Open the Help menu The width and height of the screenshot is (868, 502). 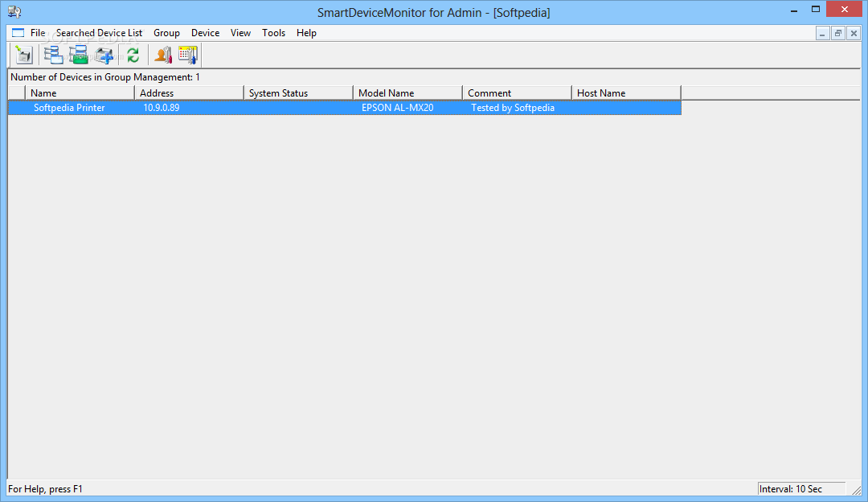[306, 33]
